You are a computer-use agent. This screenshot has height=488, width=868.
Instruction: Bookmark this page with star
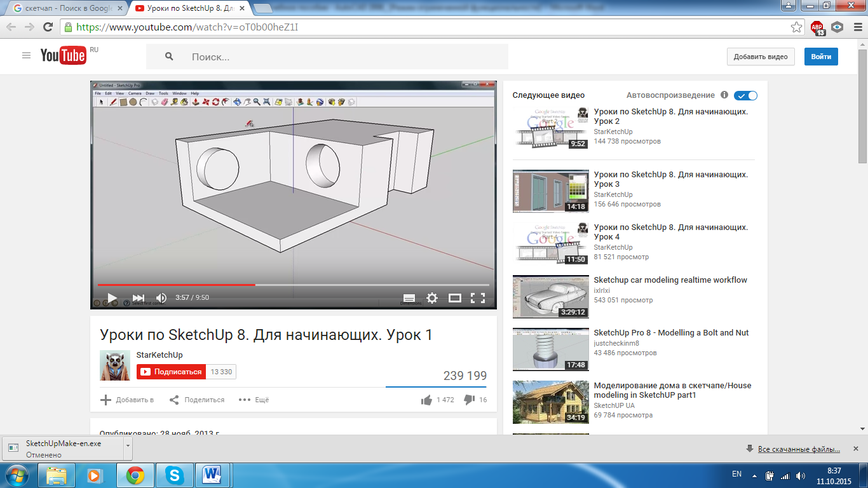[x=796, y=27]
